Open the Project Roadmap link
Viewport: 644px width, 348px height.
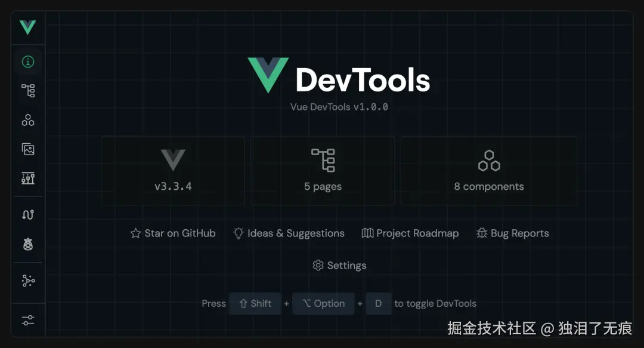coord(410,233)
